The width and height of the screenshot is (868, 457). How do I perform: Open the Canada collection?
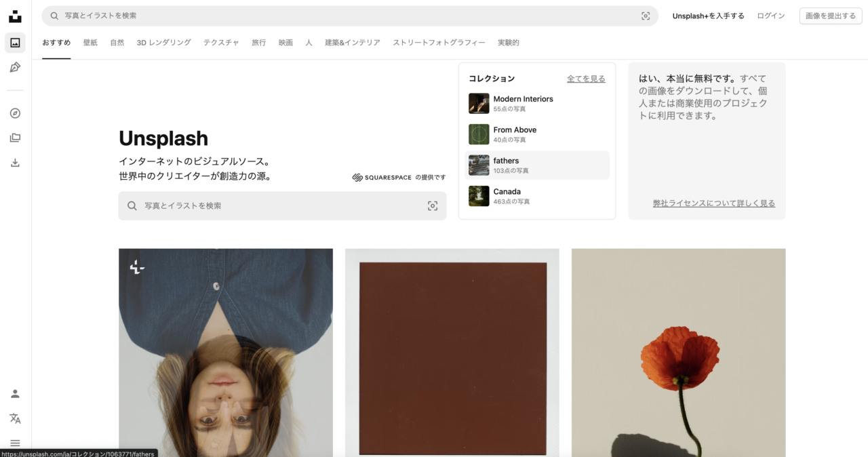pos(537,196)
